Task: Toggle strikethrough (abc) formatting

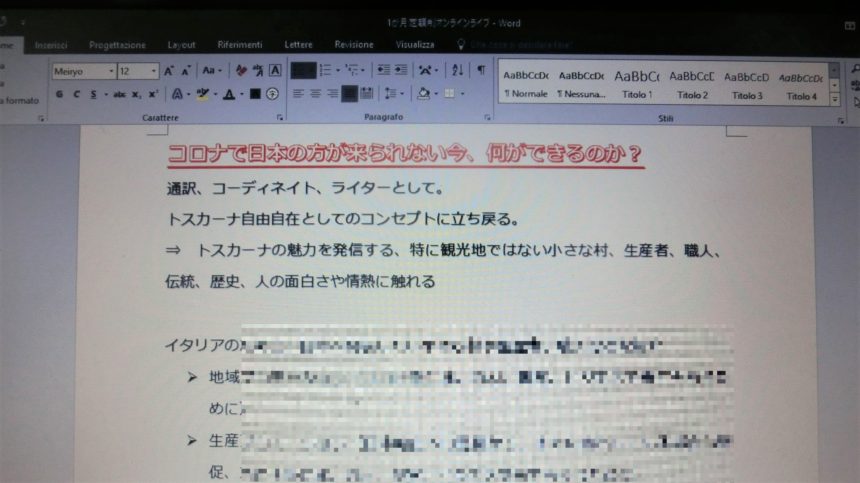Action: pyautogui.click(x=120, y=94)
